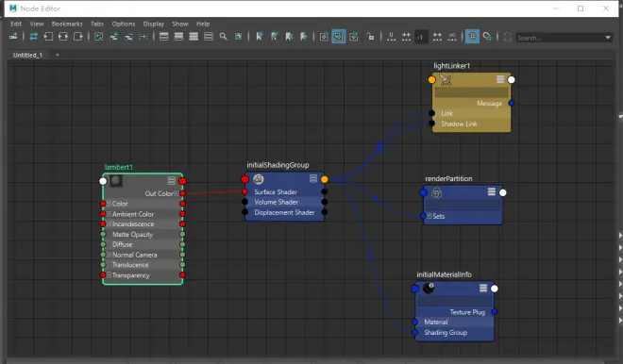Viewport: 623px width, 364px height.
Task: Open the Bookmarks menu
Action: (x=67, y=24)
